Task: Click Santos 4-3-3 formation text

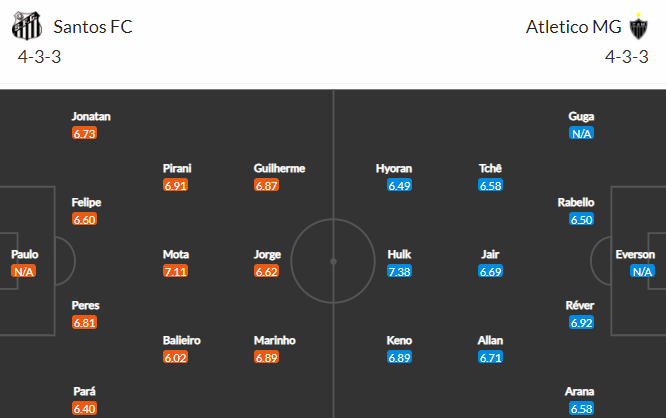Action: pyautogui.click(x=40, y=57)
